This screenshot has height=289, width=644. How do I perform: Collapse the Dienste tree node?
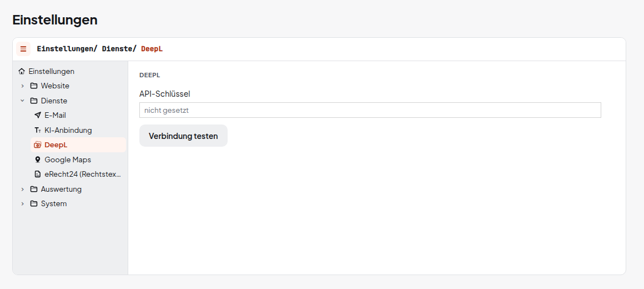23,101
